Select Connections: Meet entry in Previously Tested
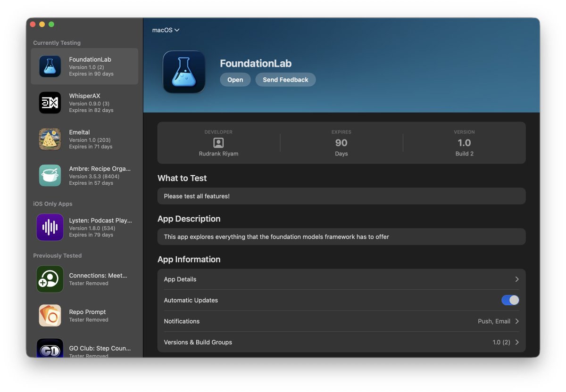This screenshot has width=566, height=392. tap(84, 279)
